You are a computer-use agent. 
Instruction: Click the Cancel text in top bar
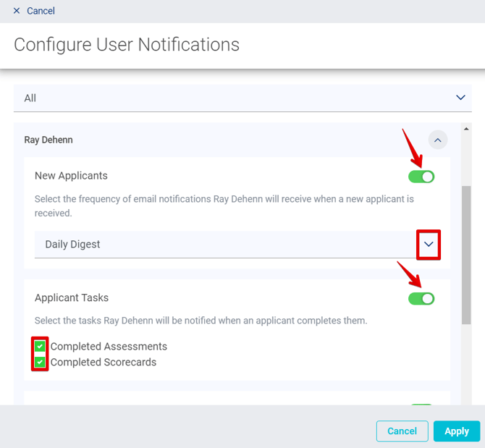click(x=41, y=11)
